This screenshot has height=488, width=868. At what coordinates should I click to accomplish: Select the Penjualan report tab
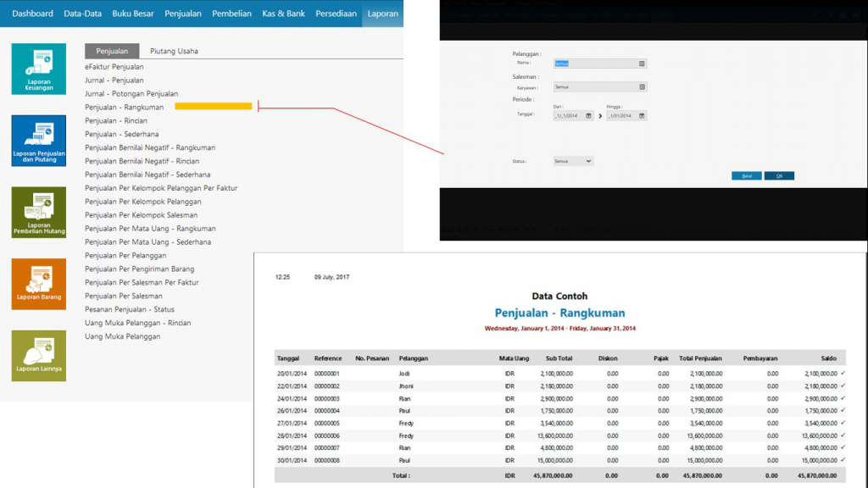[112, 51]
